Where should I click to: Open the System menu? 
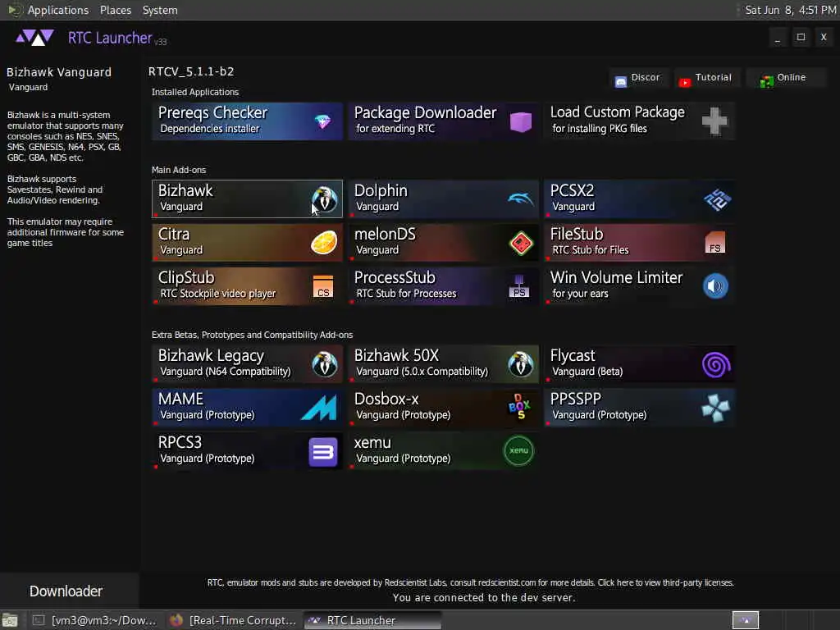pyautogui.click(x=160, y=10)
